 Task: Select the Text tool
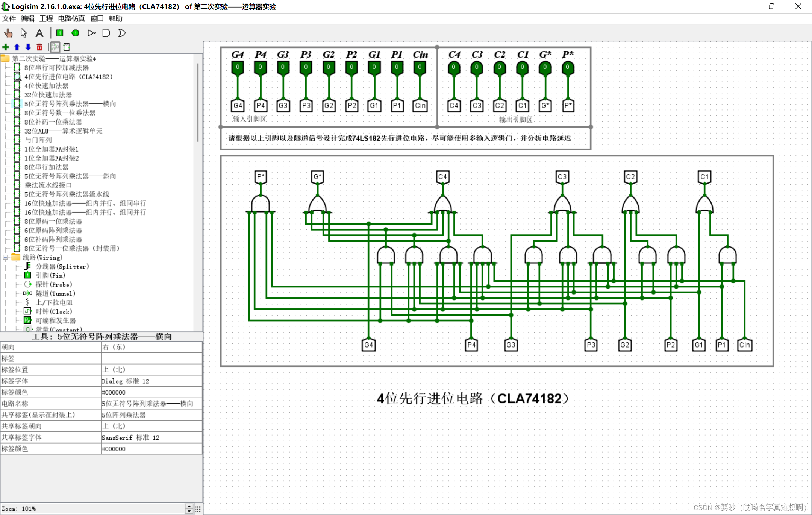pos(39,33)
